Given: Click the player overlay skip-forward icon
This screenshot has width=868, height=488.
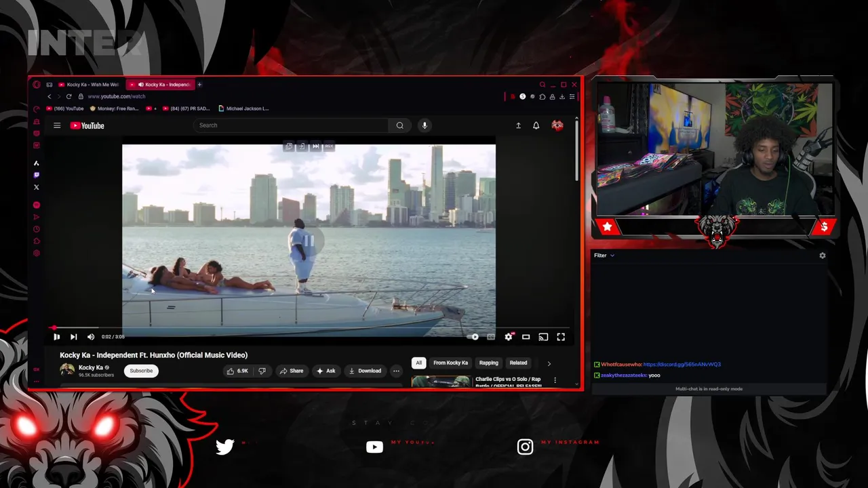Looking at the screenshot, I should tap(315, 146).
